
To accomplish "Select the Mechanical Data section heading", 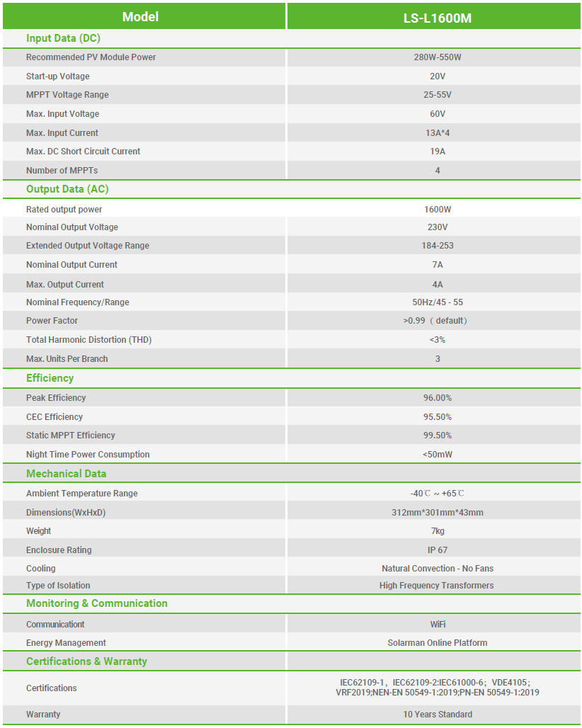I will coord(66,474).
